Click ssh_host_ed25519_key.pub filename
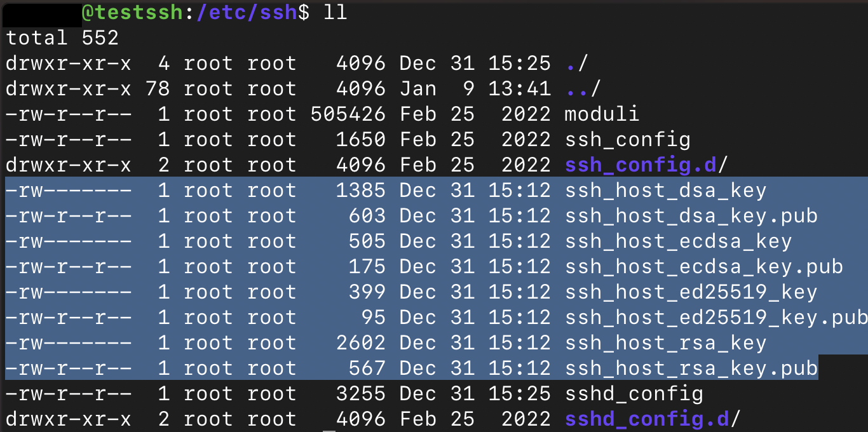The image size is (868, 432). coord(716,317)
